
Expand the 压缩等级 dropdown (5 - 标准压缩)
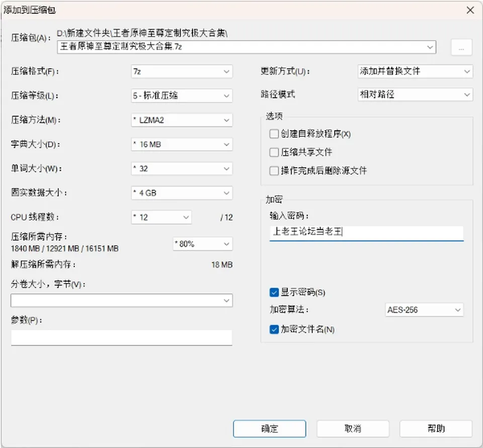pyautogui.click(x=182, y=96)
